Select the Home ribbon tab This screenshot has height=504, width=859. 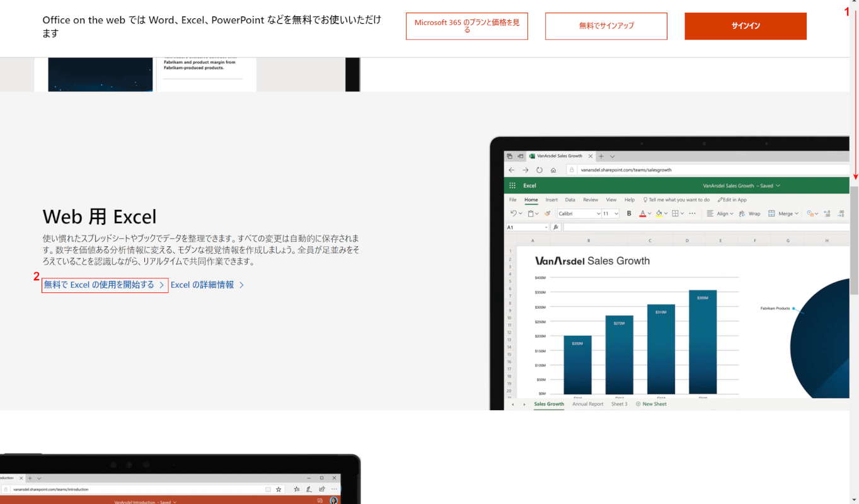[531, 200]
